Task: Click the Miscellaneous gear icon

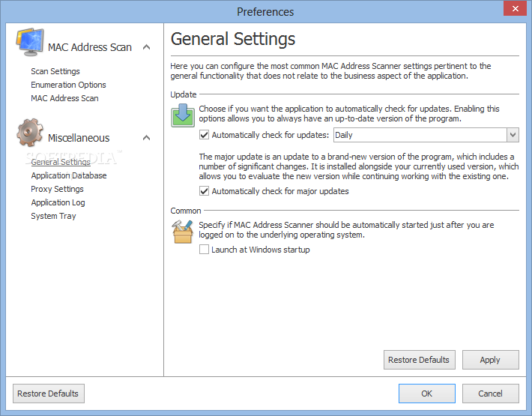Action: pyautogui.click(x=30, y=133)
